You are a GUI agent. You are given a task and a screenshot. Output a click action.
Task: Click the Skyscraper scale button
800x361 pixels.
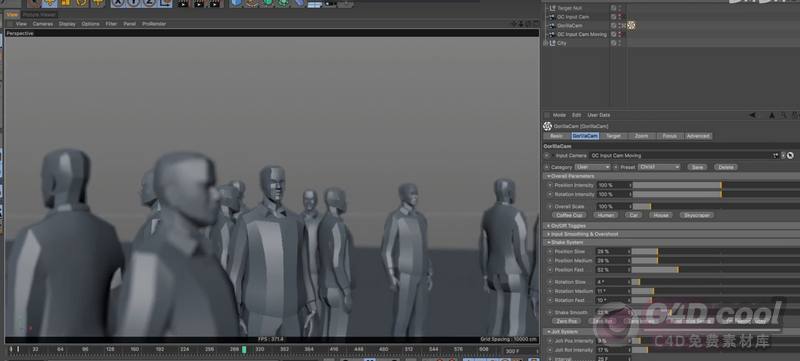pyautogui.click(x=696, y=215)
